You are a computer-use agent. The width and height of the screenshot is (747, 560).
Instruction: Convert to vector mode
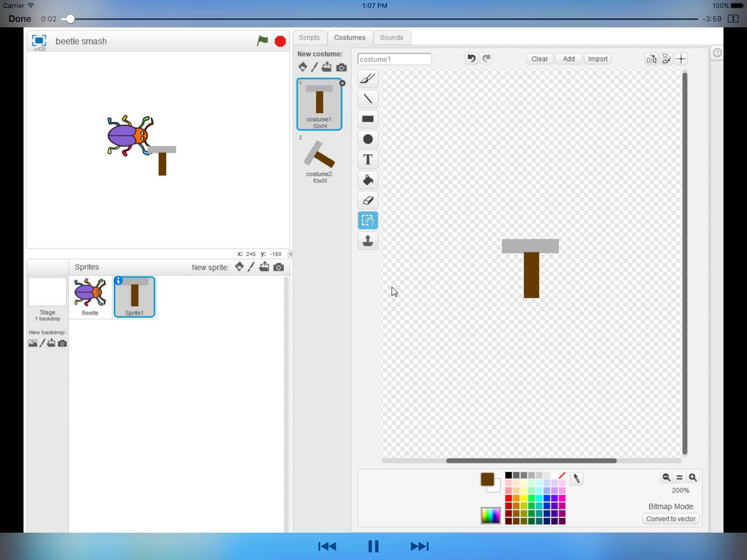click(670, 518)
